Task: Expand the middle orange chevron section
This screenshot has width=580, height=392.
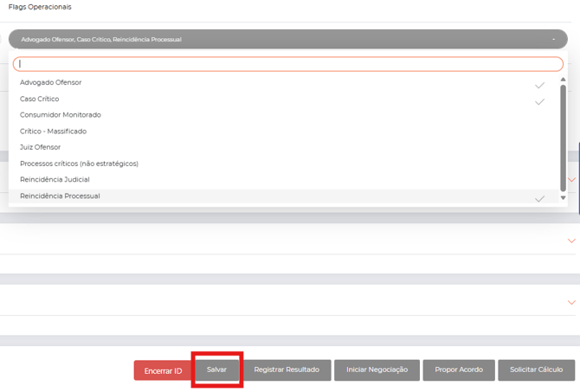Action: pyautogui.click(x=570, y=241)
